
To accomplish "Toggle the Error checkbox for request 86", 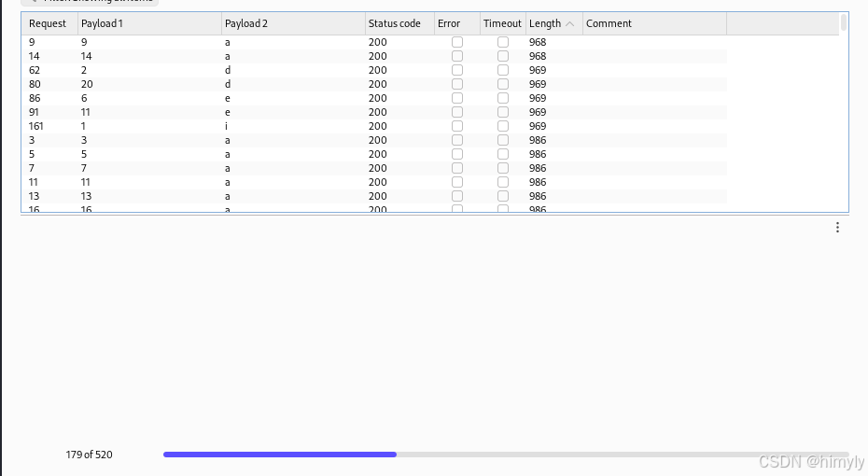I will point(457,98).
